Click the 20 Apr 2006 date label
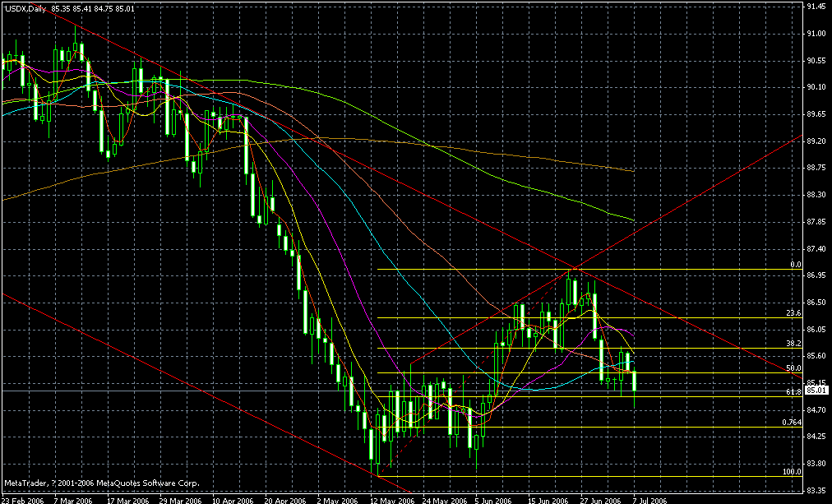832x504 pixels. pyautogui.click(x=285, y=500)
